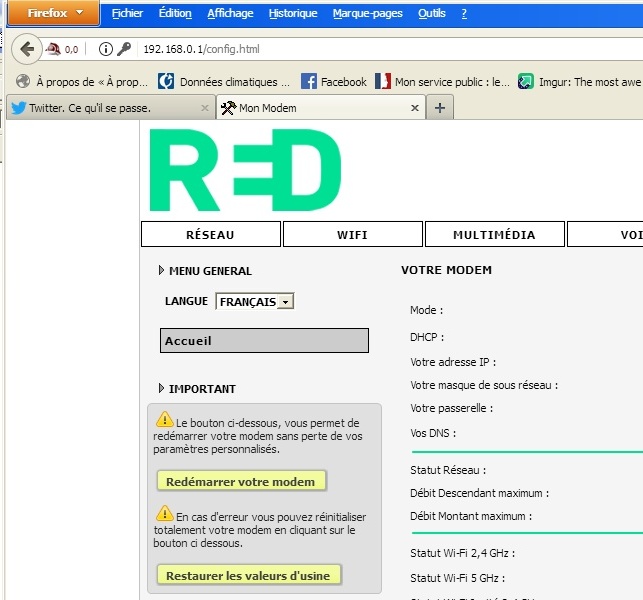Open the À propos de bookmark
The width and height of the screenshot is (643, 600).
coord(82,82)
